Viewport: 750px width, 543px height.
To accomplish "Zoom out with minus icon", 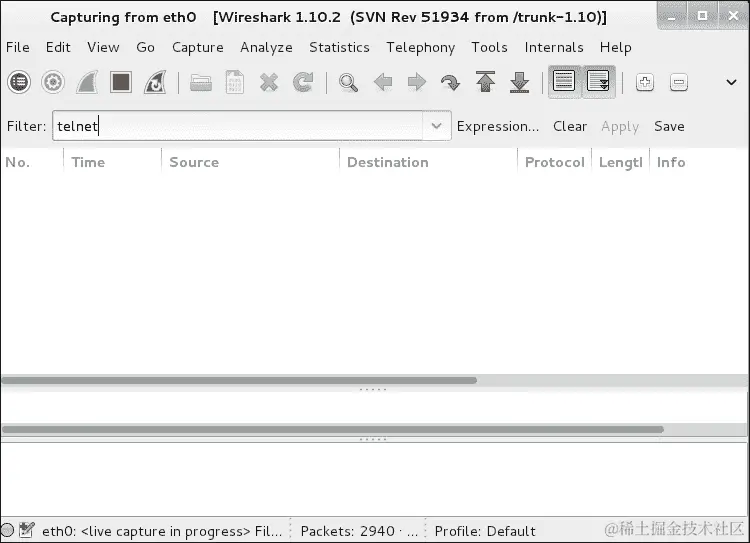I will point(679,82).
